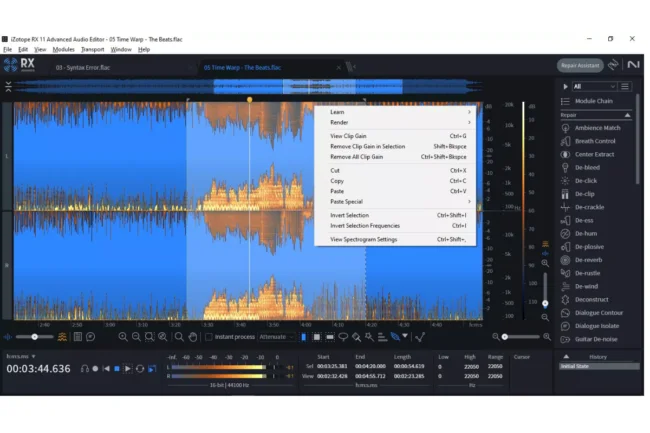The height and width of the screenshot is (433, 650).
Task: Toggle the channel L selector
Action: point(7,157)
